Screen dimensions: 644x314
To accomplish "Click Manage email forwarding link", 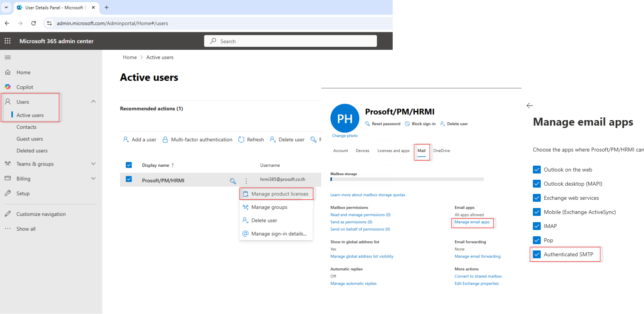I will pos(478,256).
